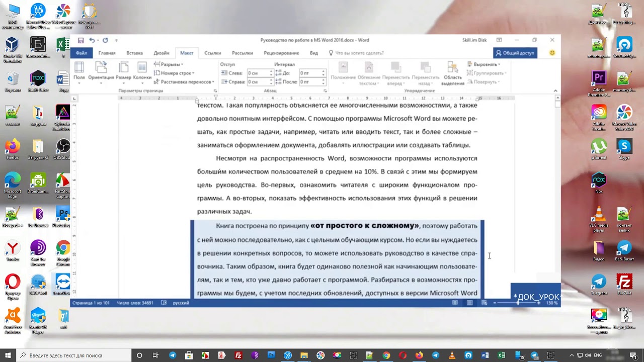
Task: Click the Слева indent spinner arrows
Action: (271, 73)
